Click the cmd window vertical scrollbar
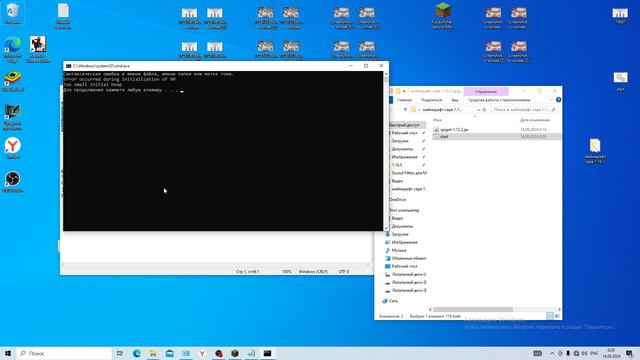Viewport: 640px width, 360px height. pos(386,150)
